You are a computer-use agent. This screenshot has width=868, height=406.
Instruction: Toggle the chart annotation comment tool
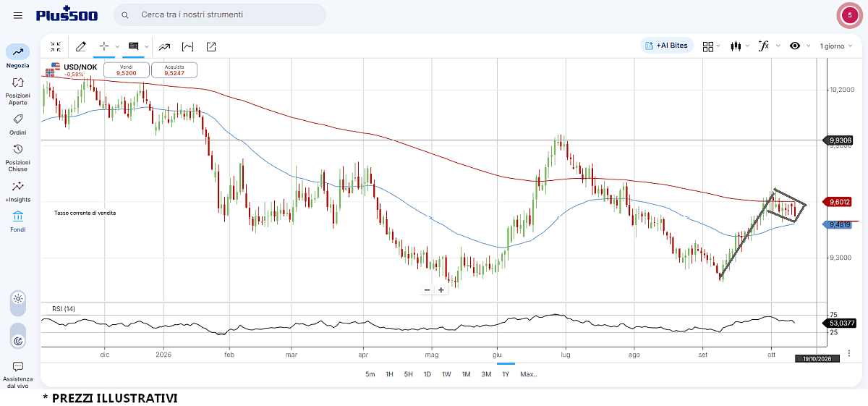pos(134,46)
